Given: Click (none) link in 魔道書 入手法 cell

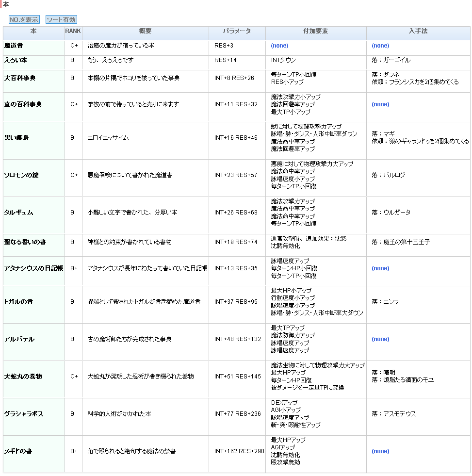Looking at the screenshot, I should 380,46.
